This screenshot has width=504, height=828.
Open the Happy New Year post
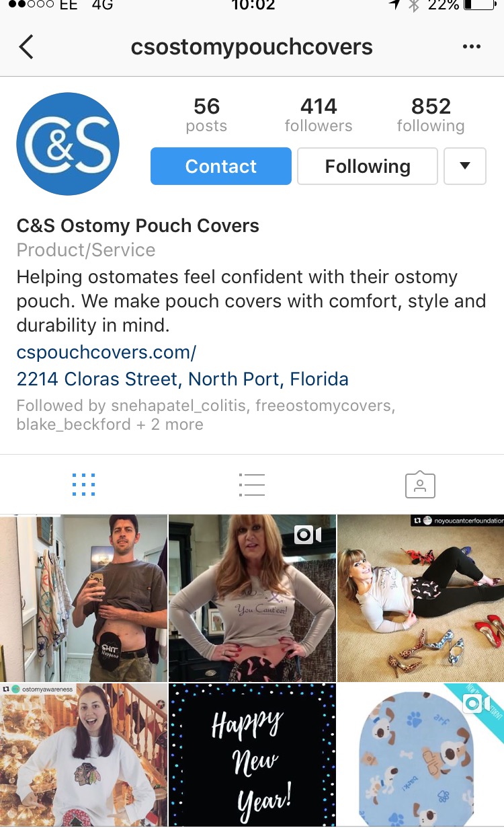[252, 755]
